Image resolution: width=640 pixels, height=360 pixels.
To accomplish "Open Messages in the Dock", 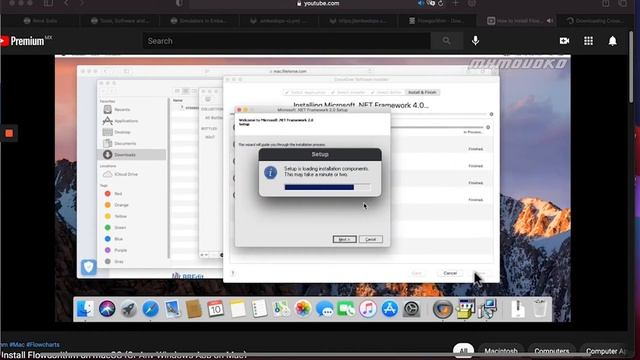I will tap(324, 309).
